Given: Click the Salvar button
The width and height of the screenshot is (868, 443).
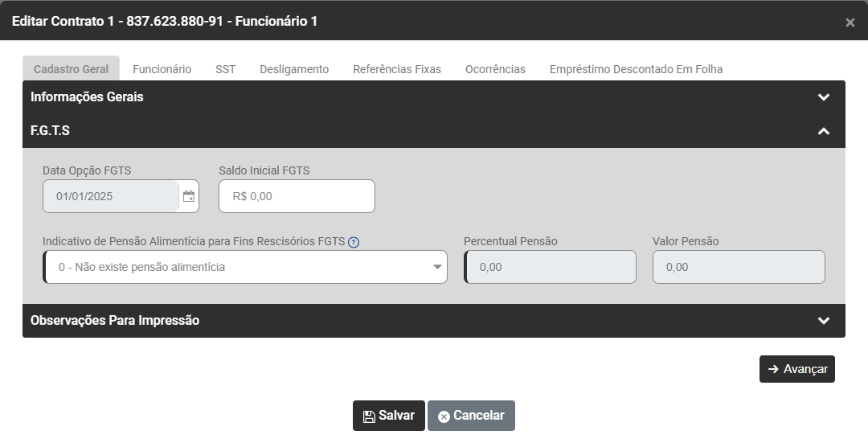Looking at the screenshot, I should (389, 416).
